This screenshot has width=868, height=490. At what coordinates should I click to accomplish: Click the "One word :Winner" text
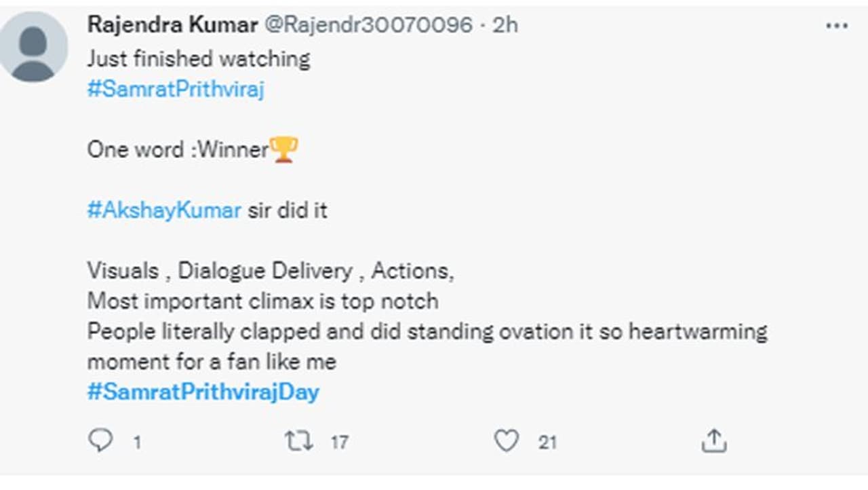pyautogui.click(x=178, y=150)
